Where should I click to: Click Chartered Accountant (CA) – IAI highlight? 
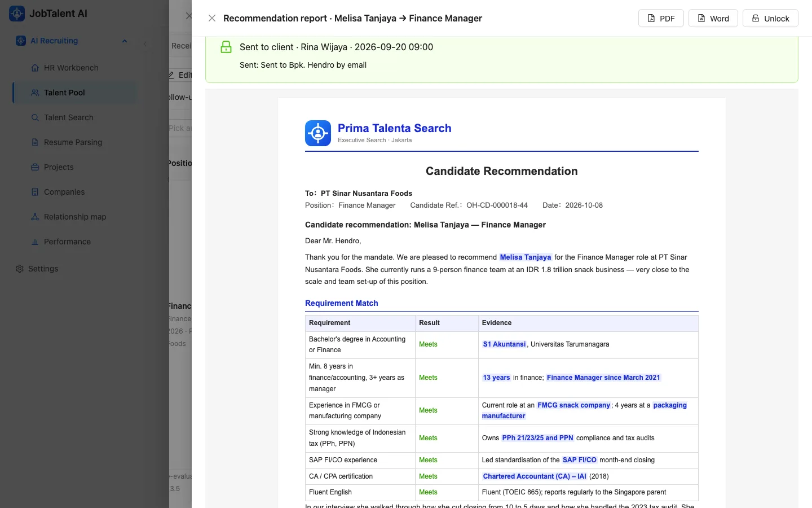535,476
